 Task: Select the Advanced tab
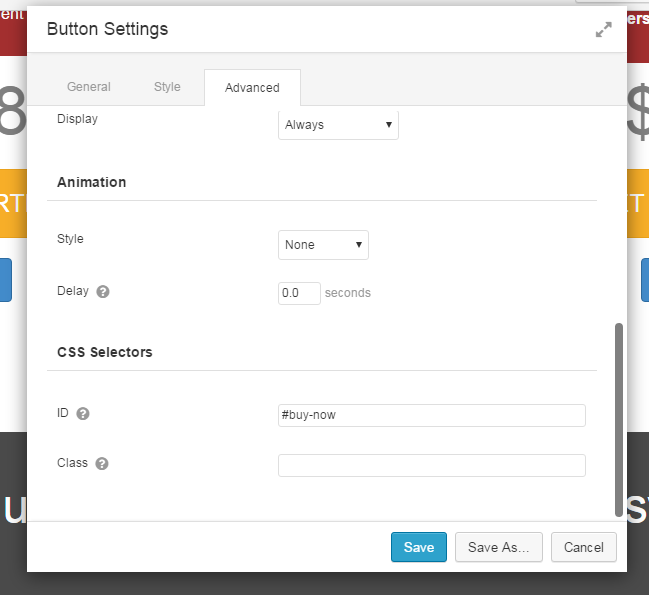click(x=252, y=88)
